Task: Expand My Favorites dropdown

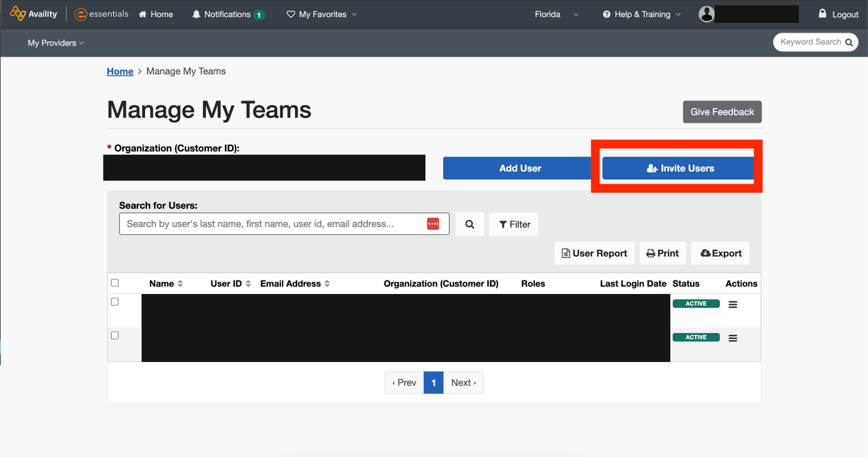Action: tap(322, 14)
